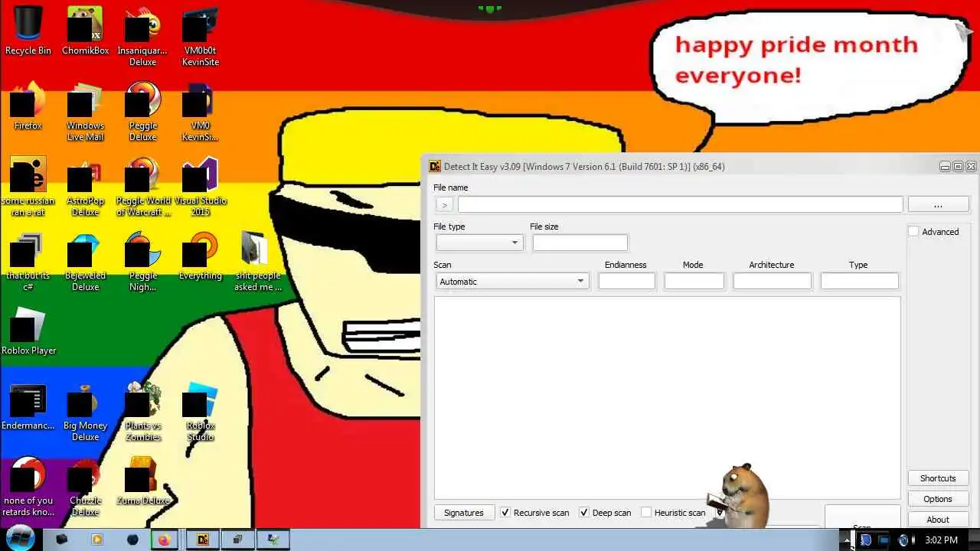Select the Insaniquarium Deluxe desktop icon
Image resolution: width=980 pixels, height=551 pixels.
coord(142,36)
